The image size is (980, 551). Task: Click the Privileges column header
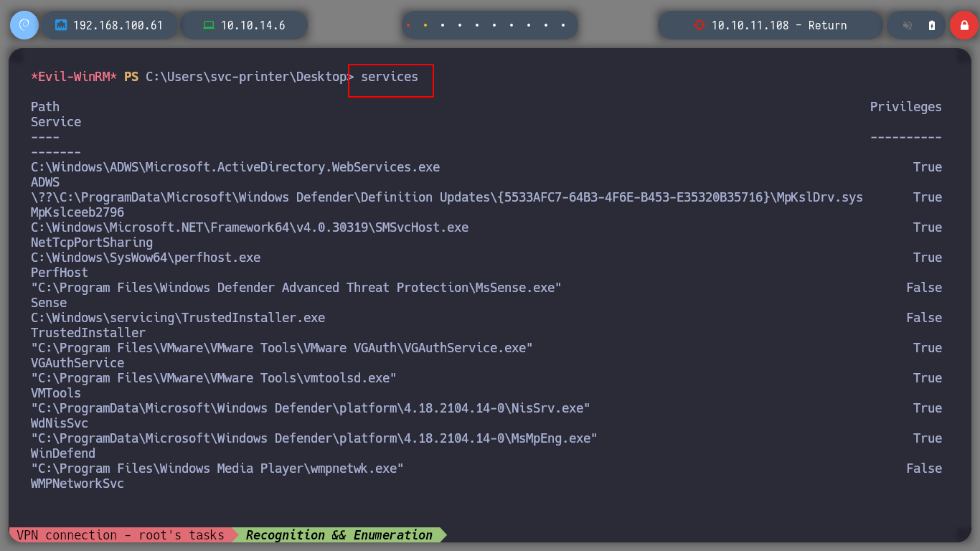click(x=906, y=107)
